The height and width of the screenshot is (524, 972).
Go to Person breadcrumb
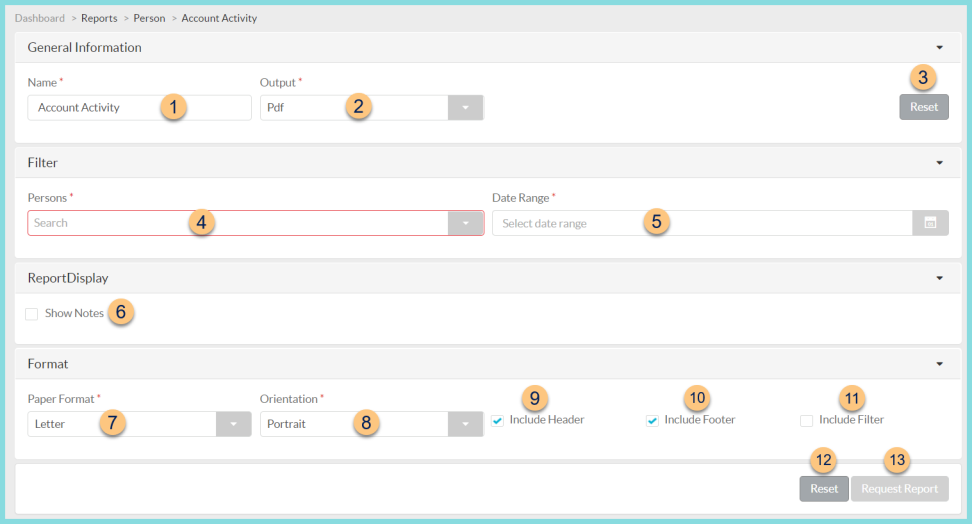tap(149, 18)
